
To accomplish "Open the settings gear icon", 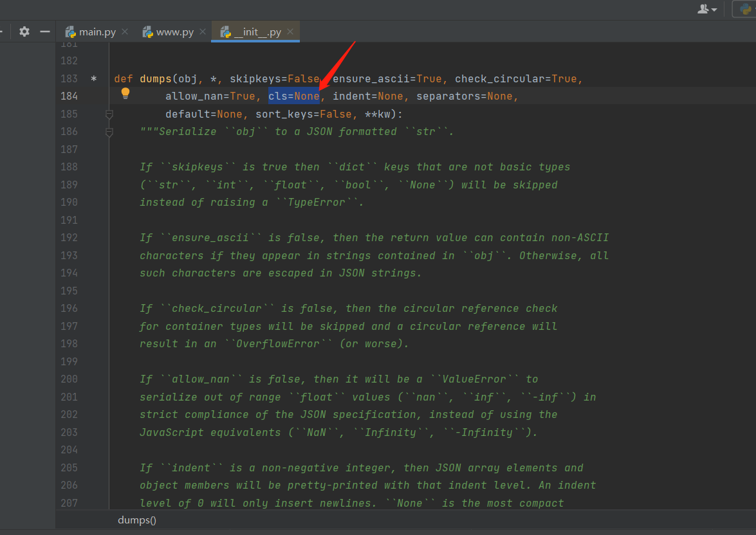I will [x=24, y=32].
